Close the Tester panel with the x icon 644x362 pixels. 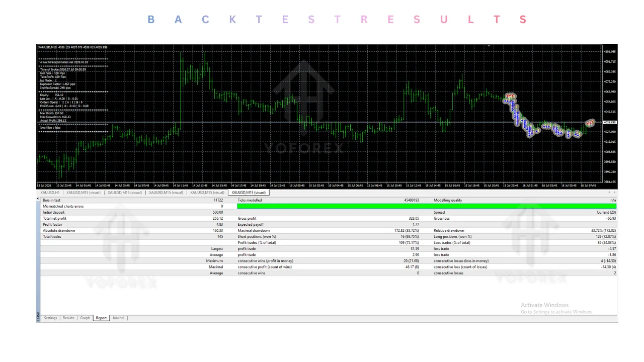pyautogui.click(x=38, y=199)
